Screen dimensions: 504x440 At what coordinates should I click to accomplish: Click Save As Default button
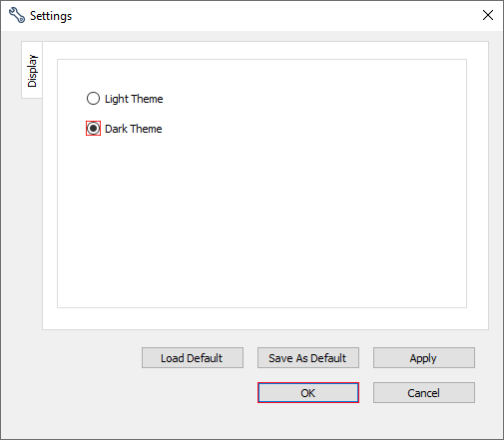pos(308,358)
